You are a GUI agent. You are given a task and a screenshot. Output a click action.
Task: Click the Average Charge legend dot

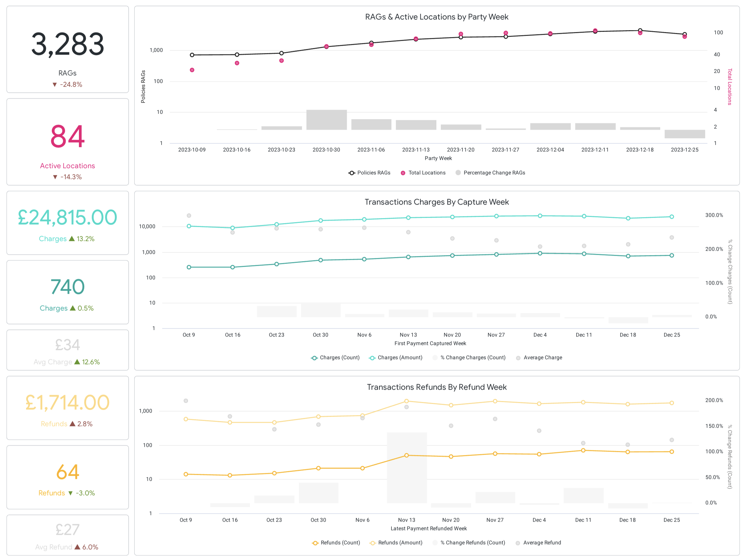tap(518, 358)
